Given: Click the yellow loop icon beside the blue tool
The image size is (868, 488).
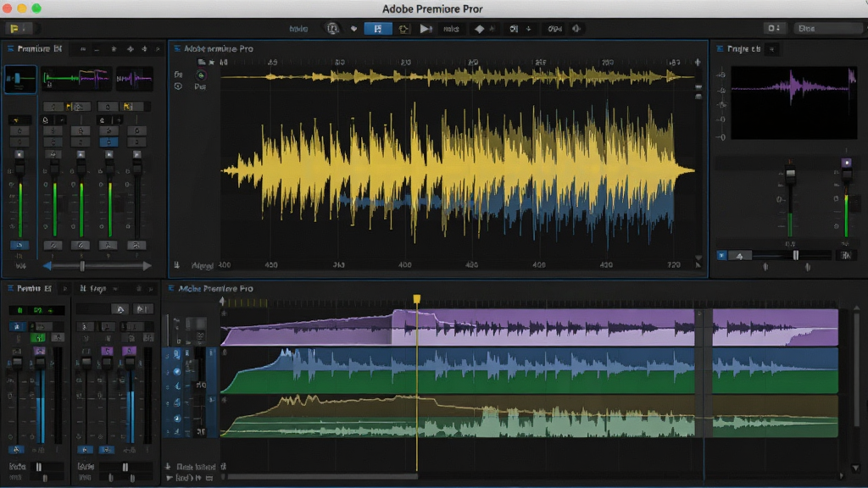Looking at the screenshot, I should tap(403, 29).
